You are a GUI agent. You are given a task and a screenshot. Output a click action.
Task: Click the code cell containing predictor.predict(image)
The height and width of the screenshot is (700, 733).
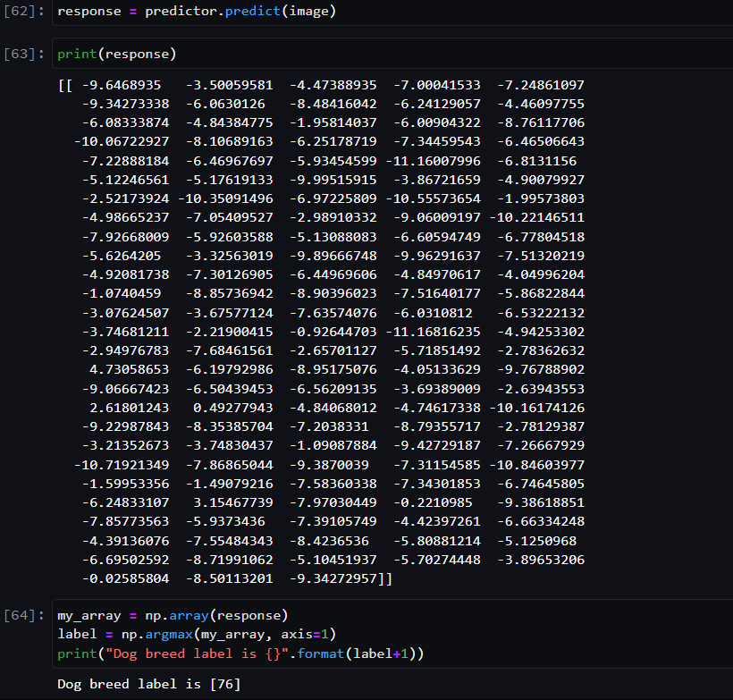(x=392, y=12)
